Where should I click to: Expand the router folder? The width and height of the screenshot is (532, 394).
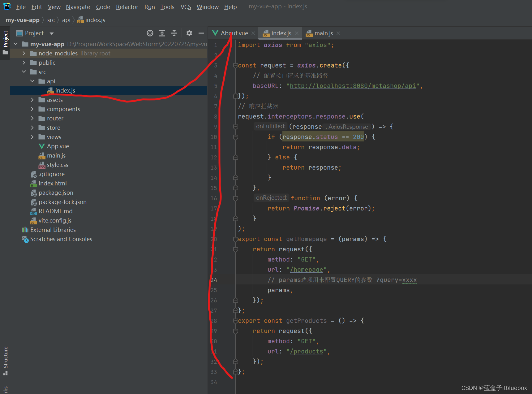[x=32, y=118]
